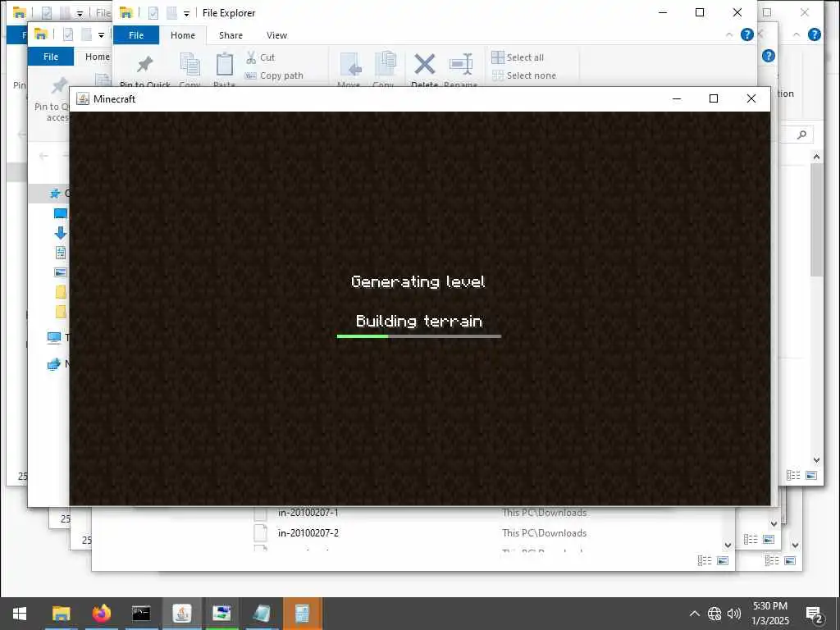Select Quick access star in the navigation pane
Viewport: 840px width, 630px height.
tap(55, 194)
